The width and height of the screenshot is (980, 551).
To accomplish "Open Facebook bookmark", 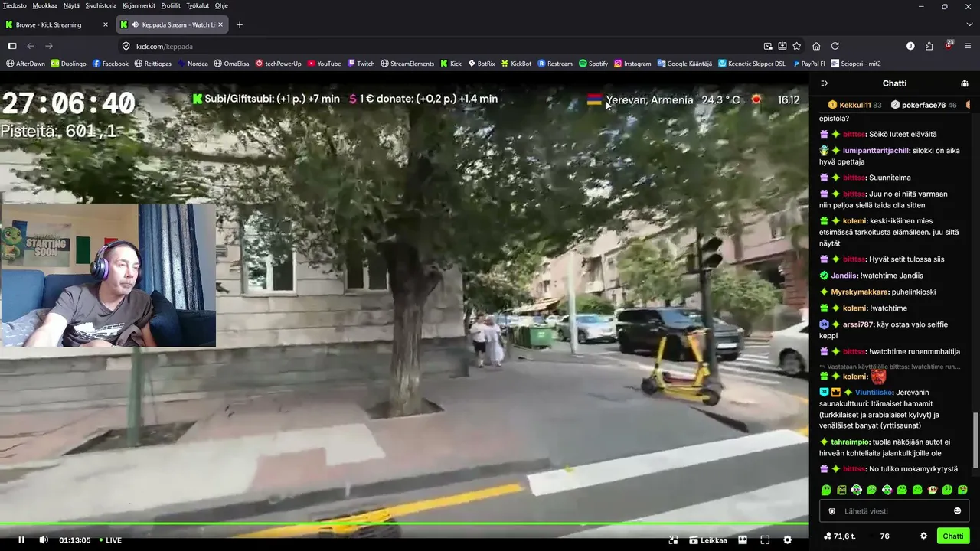I will point(110,64).
